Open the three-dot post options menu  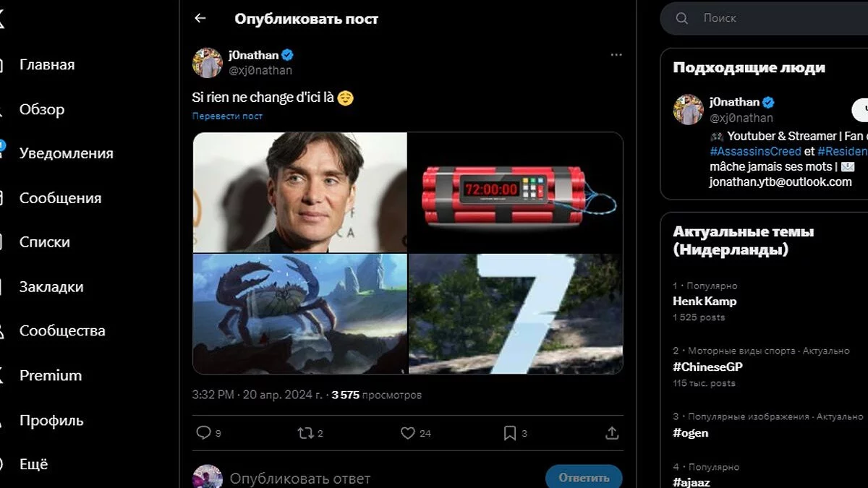616,55
